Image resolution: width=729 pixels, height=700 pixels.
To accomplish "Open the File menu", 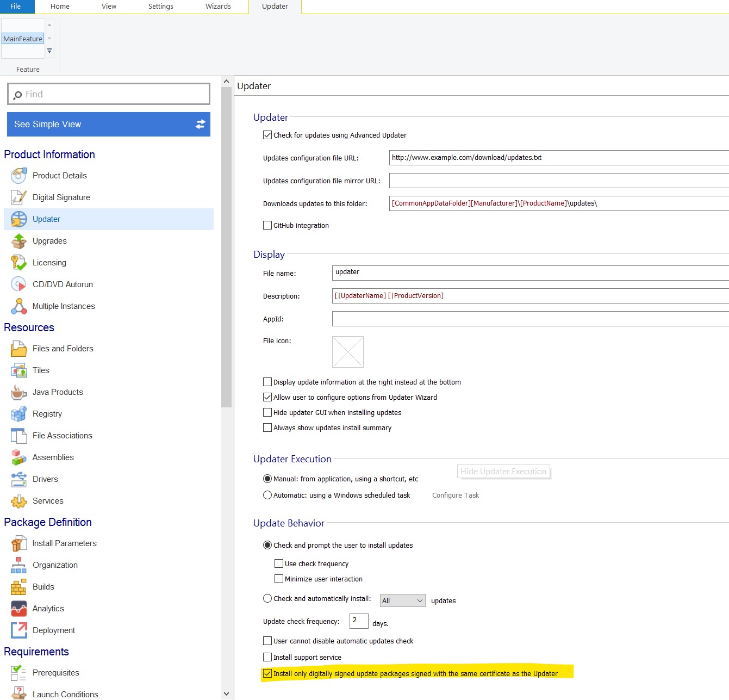I will (x=16, y=7).
